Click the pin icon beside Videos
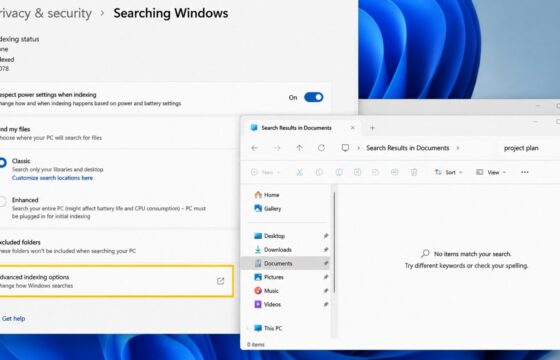 [x=326, y=304]
